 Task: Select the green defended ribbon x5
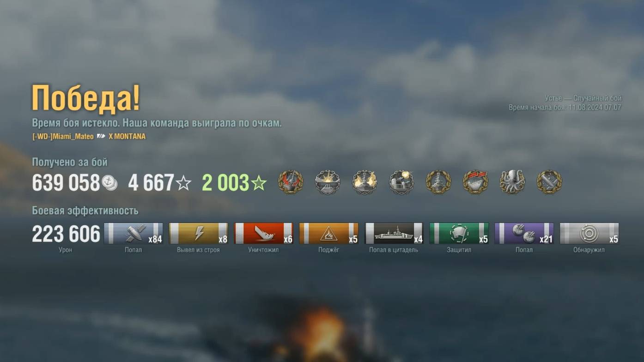[459, 233]
